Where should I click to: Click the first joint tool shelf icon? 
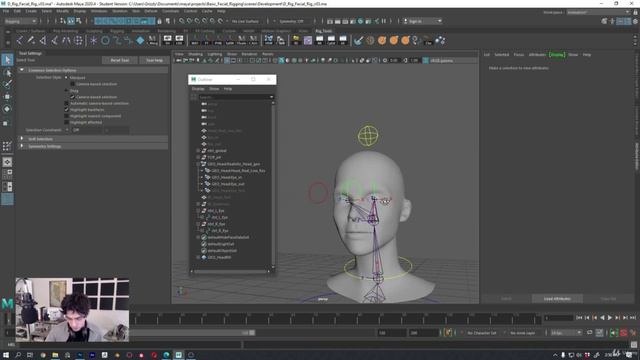pos(20,40)
